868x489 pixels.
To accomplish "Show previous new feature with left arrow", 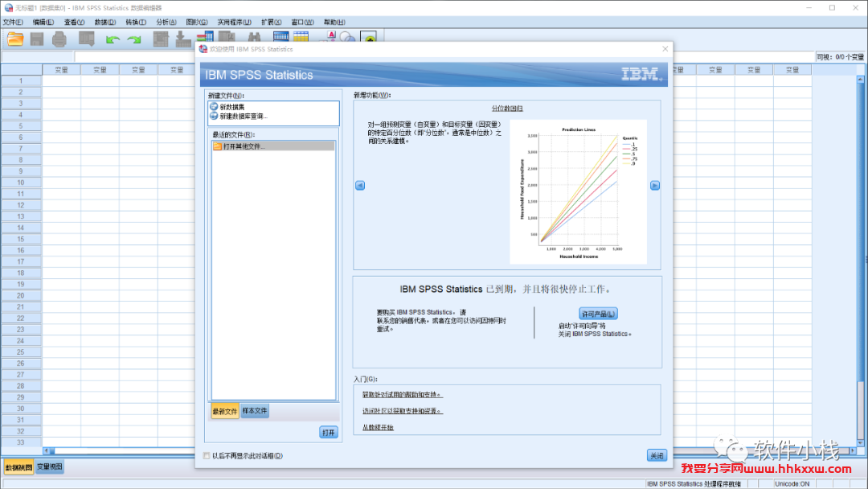I will (360, 186).
